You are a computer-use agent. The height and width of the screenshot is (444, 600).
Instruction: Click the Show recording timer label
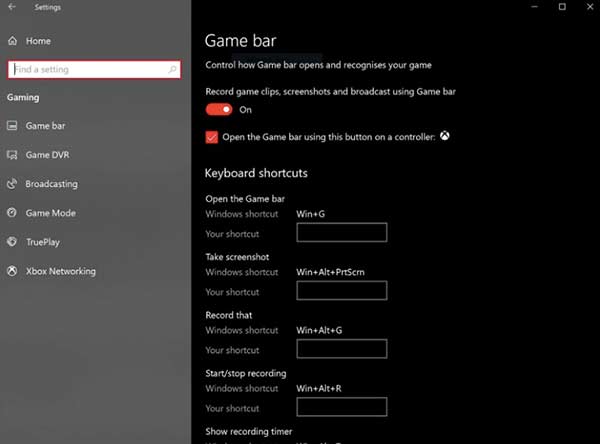(x=249, y=431)
